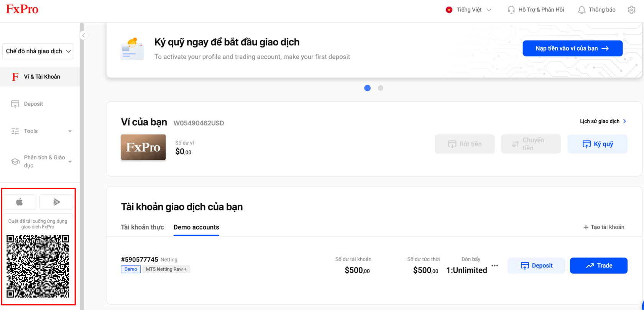644x310 pixels.
Task: Open the settings gear icon
Action: pyautogui.click(x=631, y=10)
